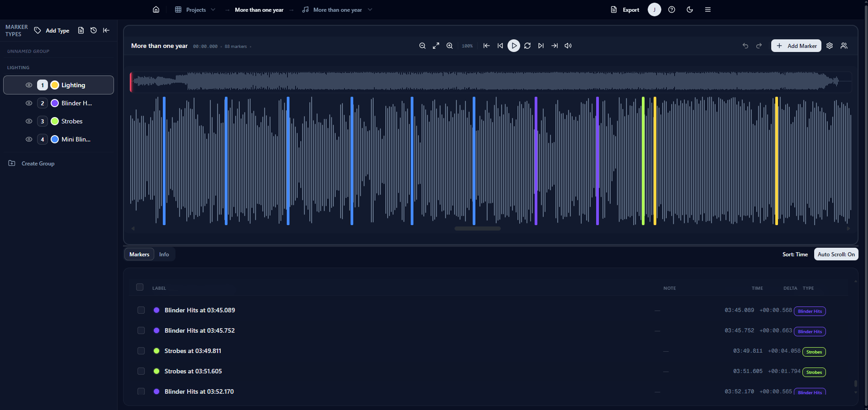Image resolution: width=868 pixels, height=410 pixels.
Task: Click the Lighting yellow color swatch
Action: 55,85
